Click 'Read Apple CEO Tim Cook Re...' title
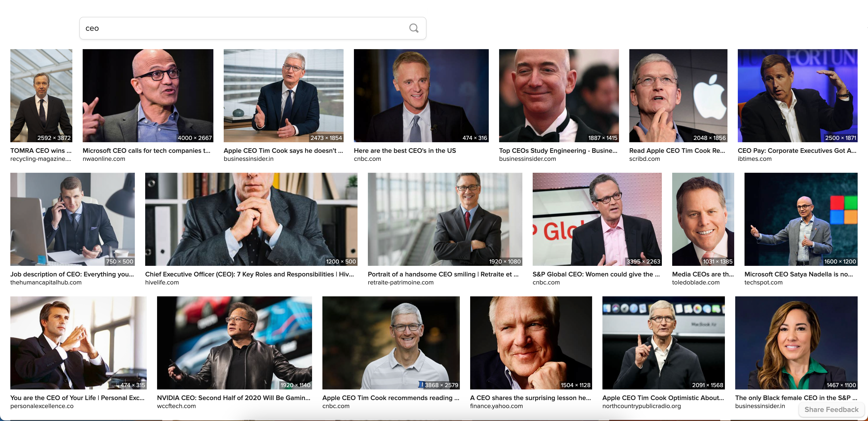The width and height of the screenshot is (868, 421). click(x=677, y=151)
